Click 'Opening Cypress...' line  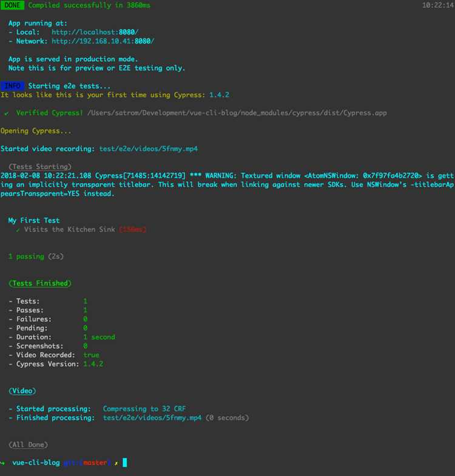36,131
